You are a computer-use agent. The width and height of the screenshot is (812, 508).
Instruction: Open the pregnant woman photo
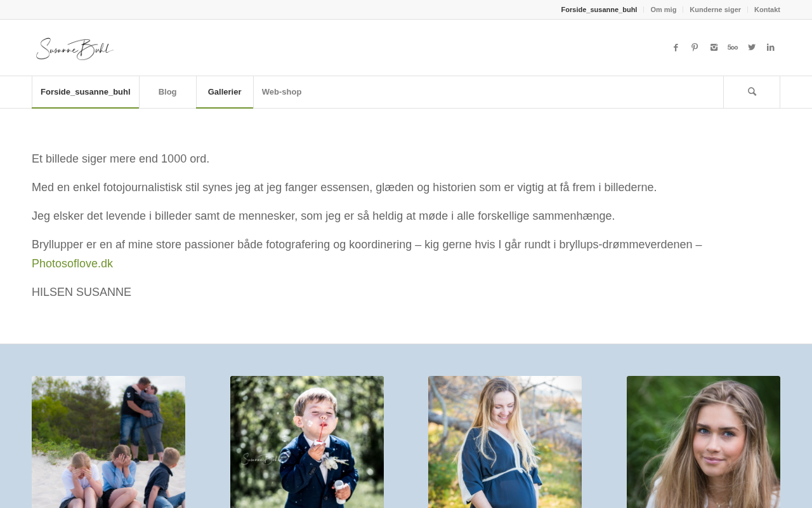(x=505, y=442)
